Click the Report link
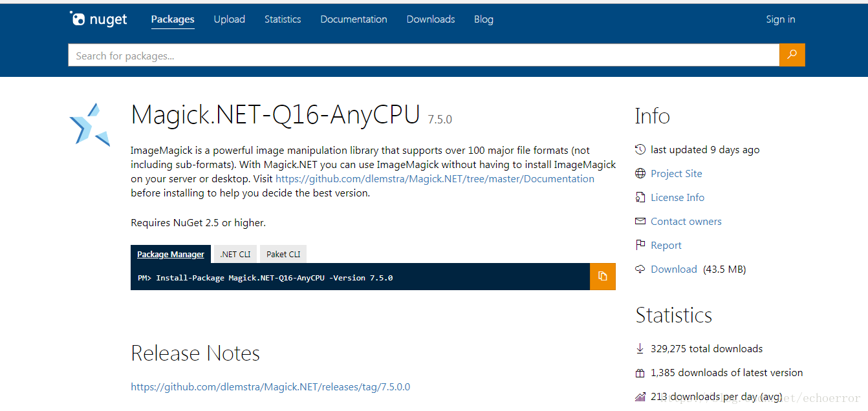Screen dimensions: 868x411 click(666, 245)
